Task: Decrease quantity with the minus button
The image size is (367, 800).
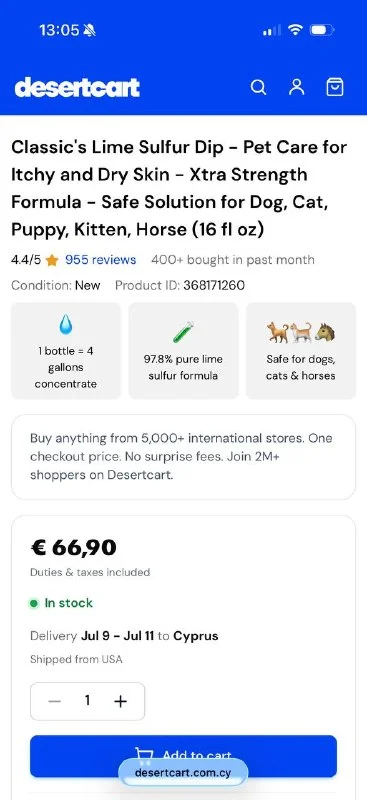Action: pos(55,701)
